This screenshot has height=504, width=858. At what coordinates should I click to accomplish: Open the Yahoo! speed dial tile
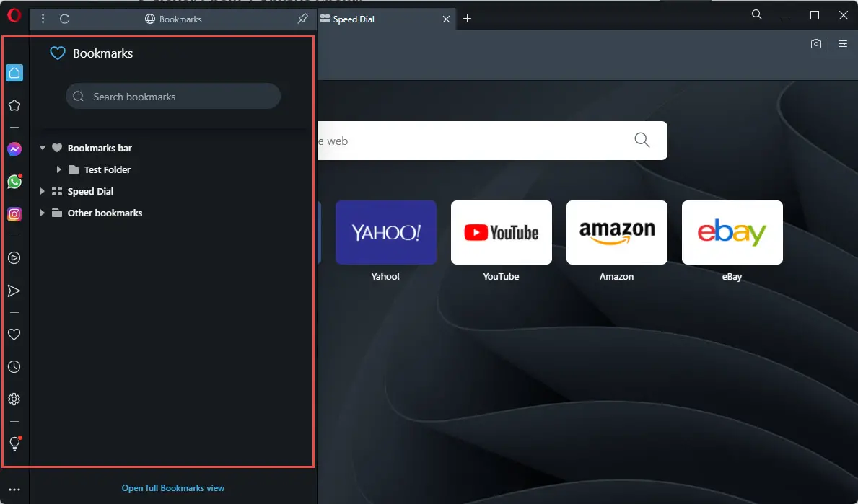(386, 232)
